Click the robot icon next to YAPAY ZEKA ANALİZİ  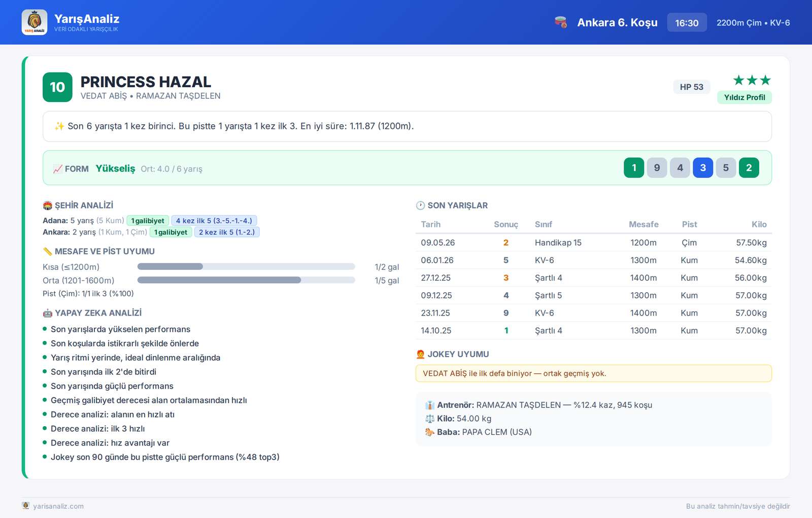coord(48,313)
